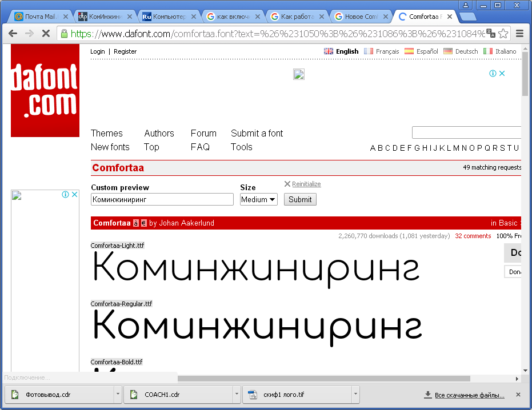Click the vertical scrollbar thumb
The height and width of the screenshot is (410, 532).
pyautogui.click(x=525, y=73)
